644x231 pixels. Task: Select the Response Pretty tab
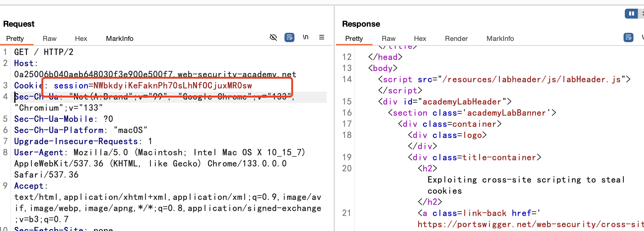pos(354,38)
